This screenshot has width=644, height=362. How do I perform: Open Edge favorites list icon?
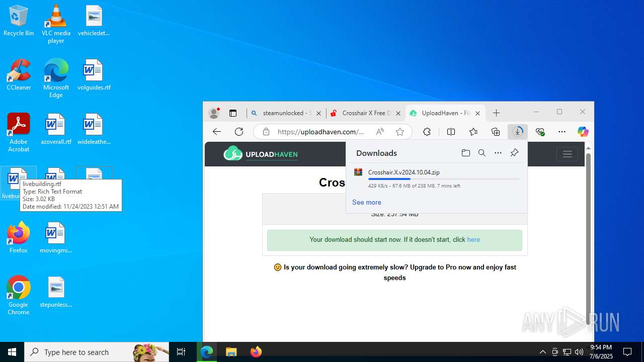(473, 132)
